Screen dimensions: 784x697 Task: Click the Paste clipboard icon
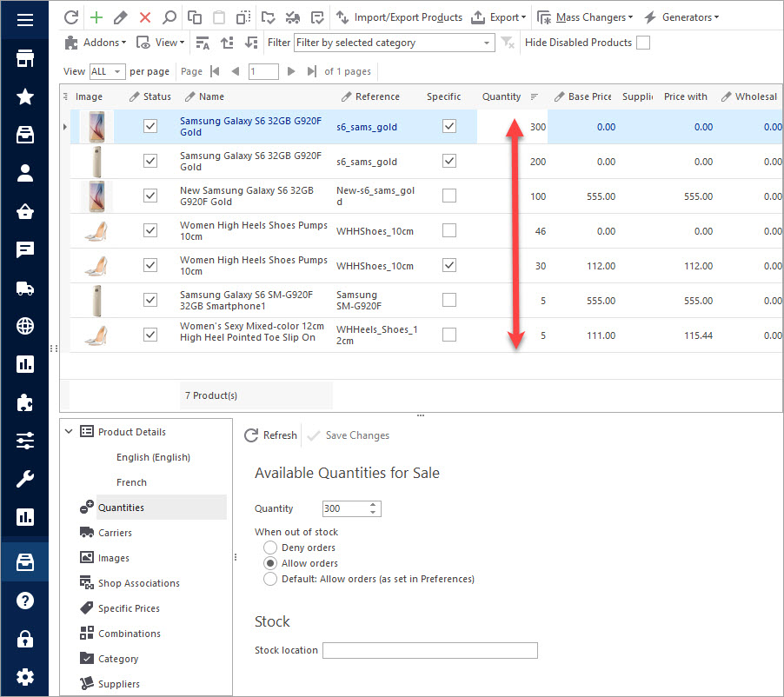pos(219,17)
